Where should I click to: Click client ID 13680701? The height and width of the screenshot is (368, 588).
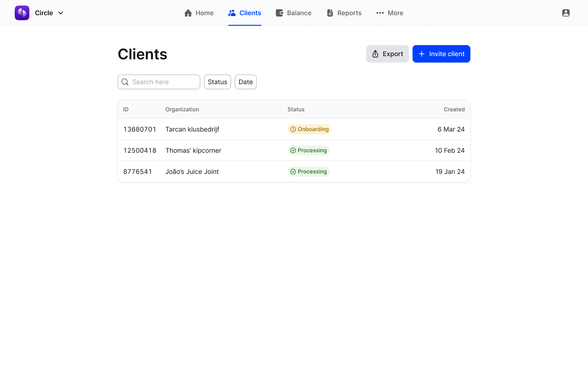coord(140,129)
